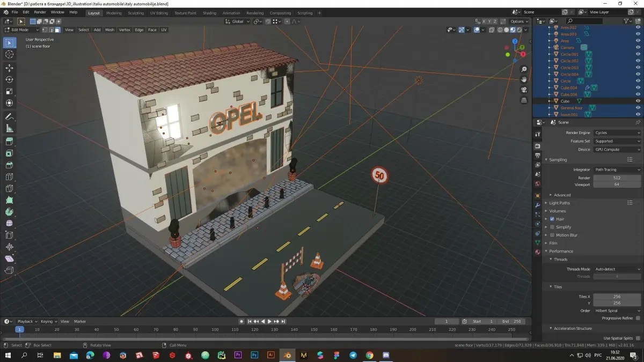Activate the Extrude Region tool
This screenshot has height=362, width=644.
tap(9, 142)
